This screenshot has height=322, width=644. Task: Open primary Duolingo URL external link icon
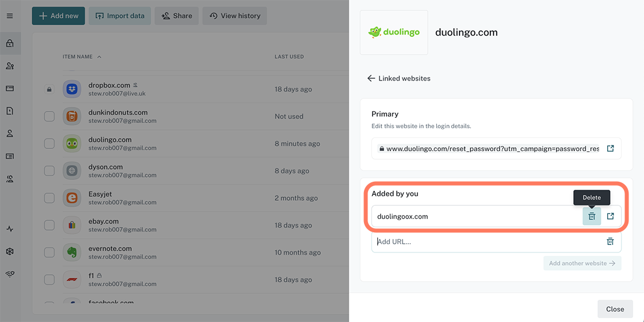click(x=611, y=148)
